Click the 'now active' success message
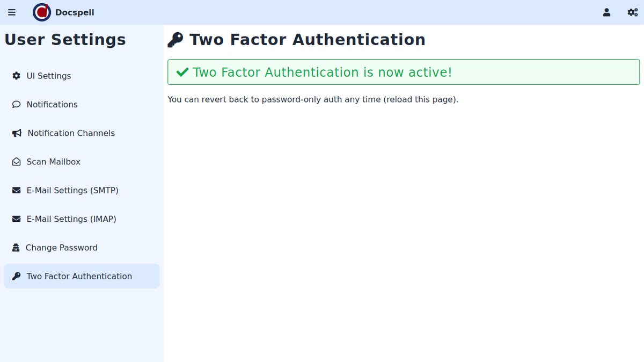Image resolution: width=644 pixels, height=362 pixels. (322, 72)
